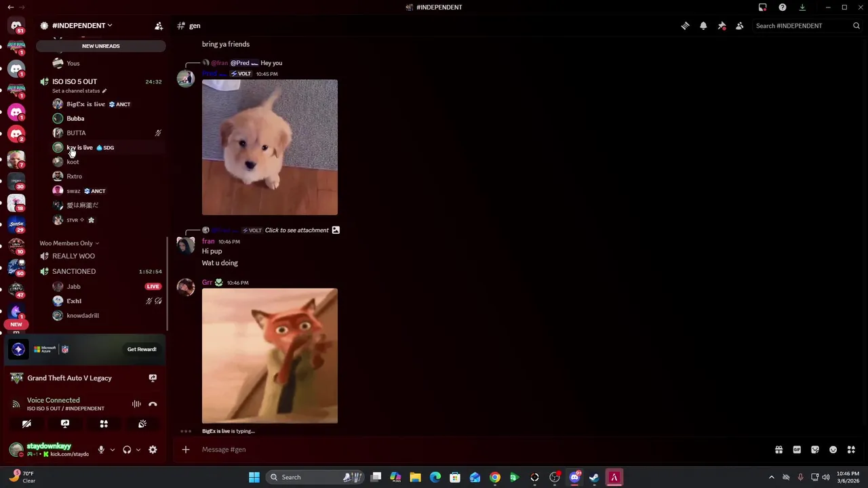
Task: Open the Help question mark icon
Action: point(783,7)
